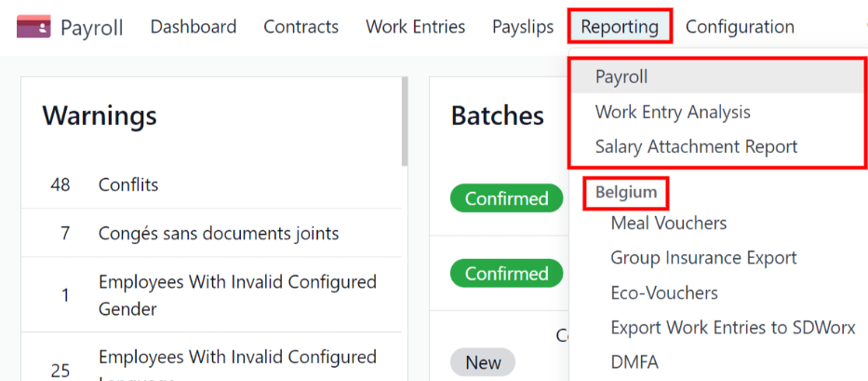Click Employees With Invalid Configured Gender
The image size is (868, 381).
[237, 294]
